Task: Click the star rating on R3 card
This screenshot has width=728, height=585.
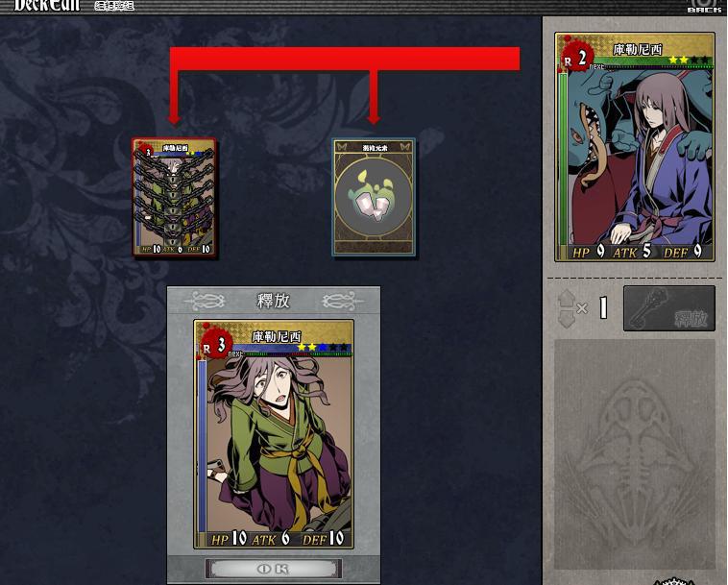Action: click(322, 347)
